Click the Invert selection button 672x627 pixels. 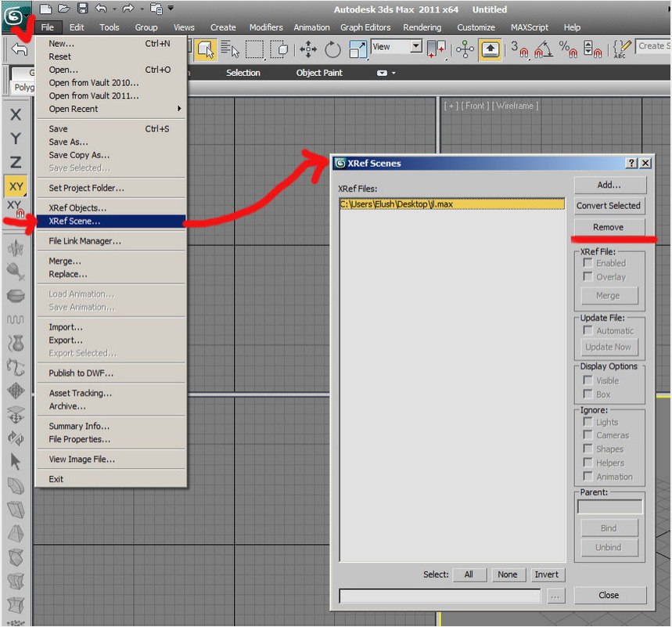pyautogui.click(x=547, y=575)
